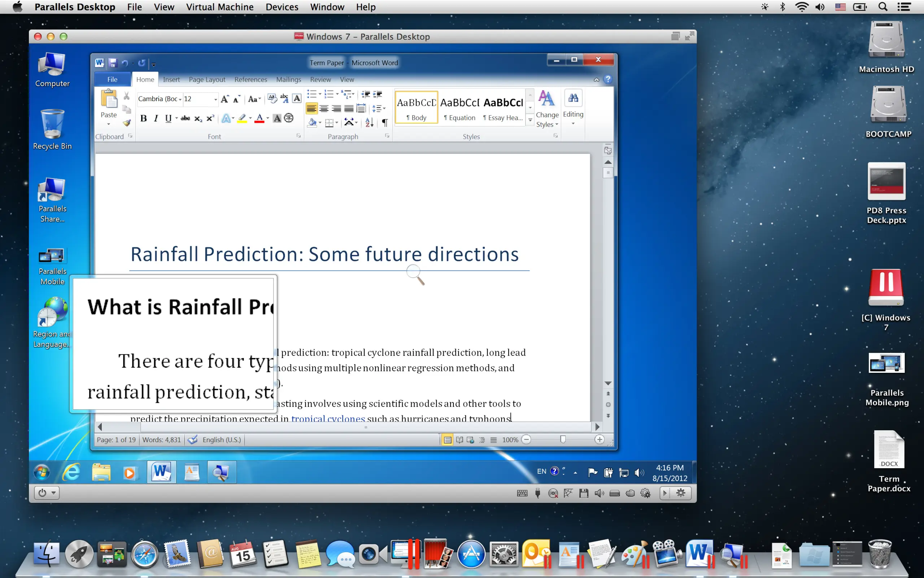Pick the red font color swatch
This screenshot has height=578, width=924.
click(x=260, y=118)
